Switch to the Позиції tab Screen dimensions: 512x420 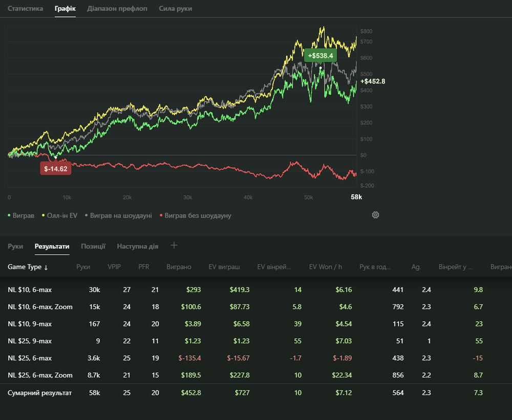[x=93, y=246]
